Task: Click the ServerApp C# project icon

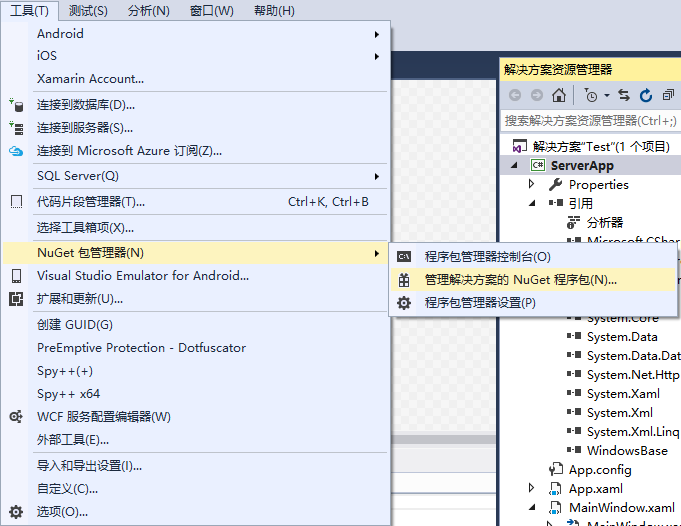Action: pos(538,165)
